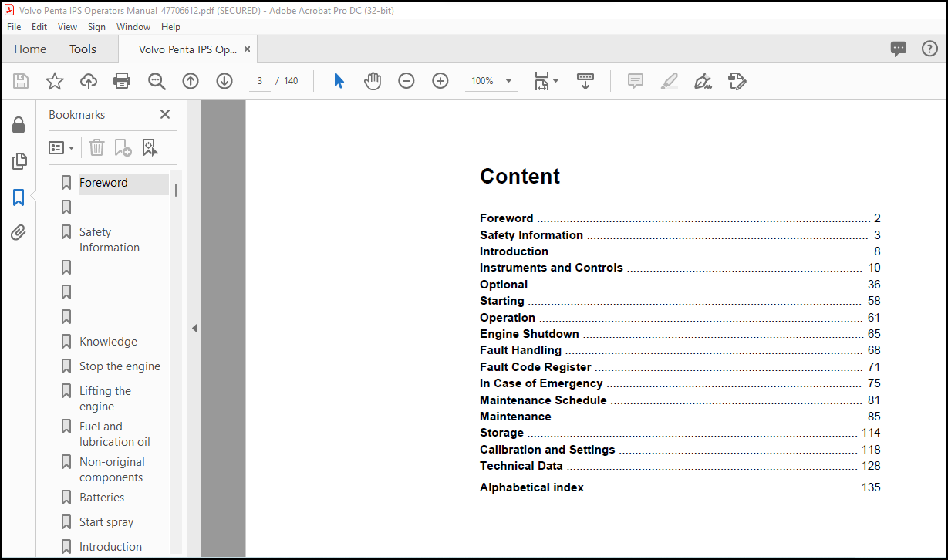Screen dimensions: 948x560
Task: Click Fault Code Register contents entry
Action: point(680,367)
